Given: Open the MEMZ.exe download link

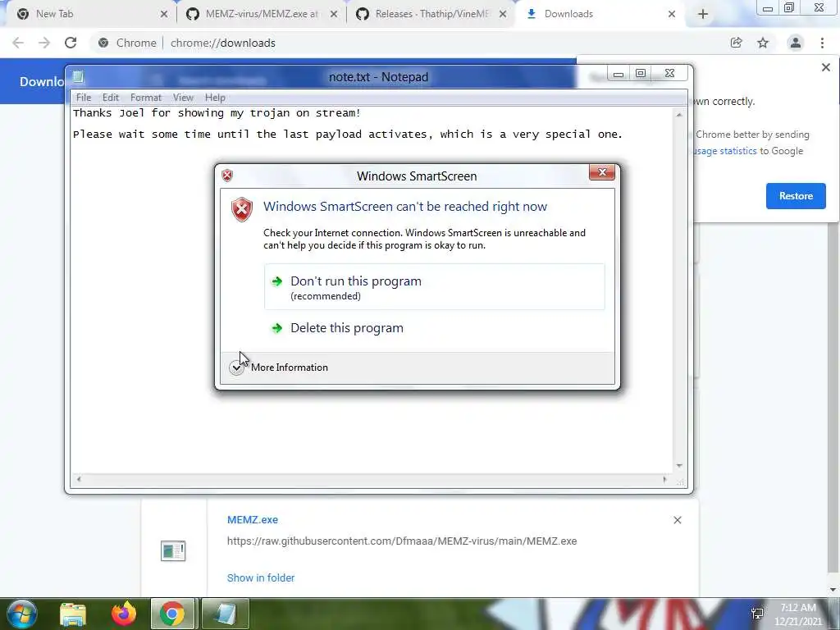Looking at the screenshot, I should [x=253, y=519].
